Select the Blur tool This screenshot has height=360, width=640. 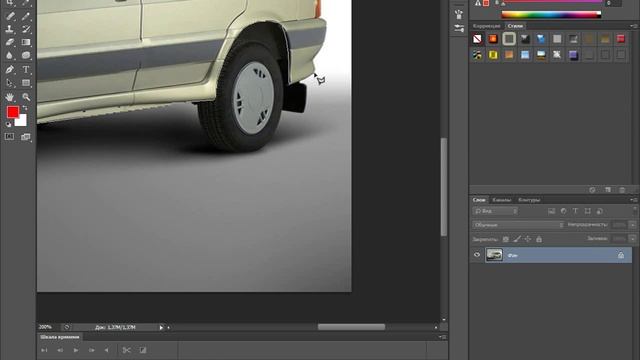(x=10, y=55)
